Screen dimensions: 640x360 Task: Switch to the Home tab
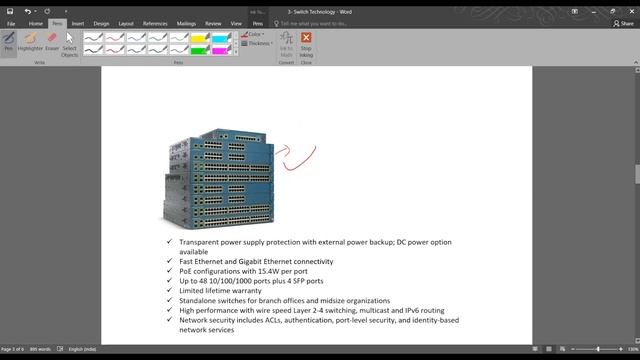(x=36, y=24)
